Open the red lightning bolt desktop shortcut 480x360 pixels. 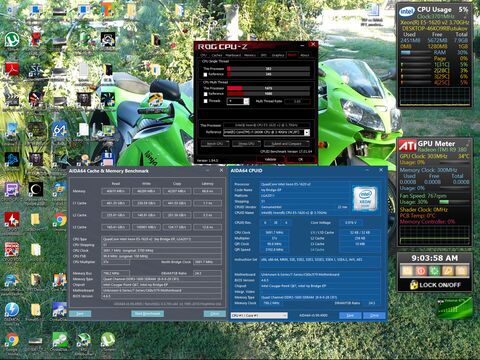12,219
